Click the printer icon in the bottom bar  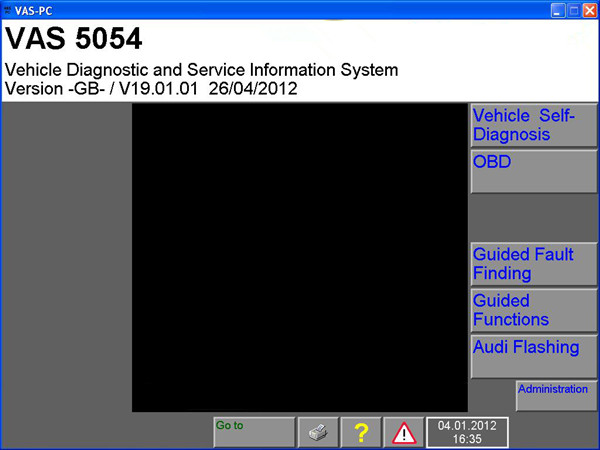pos(318,432)
